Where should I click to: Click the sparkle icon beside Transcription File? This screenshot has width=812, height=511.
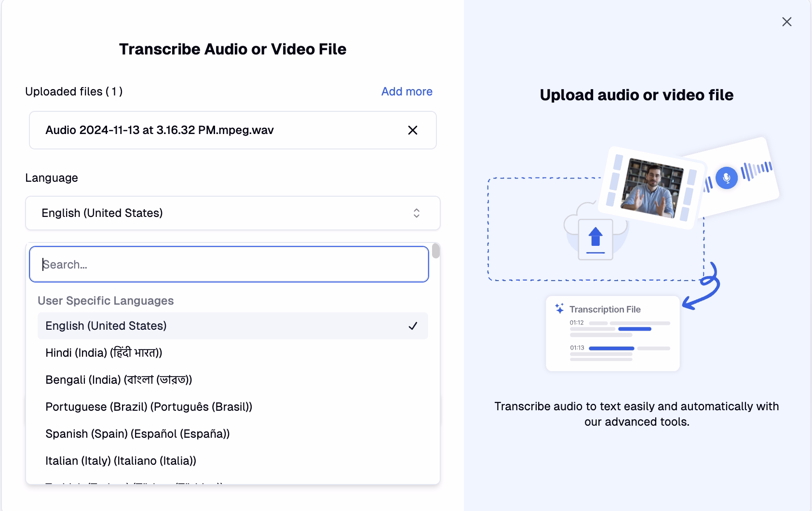559,309
